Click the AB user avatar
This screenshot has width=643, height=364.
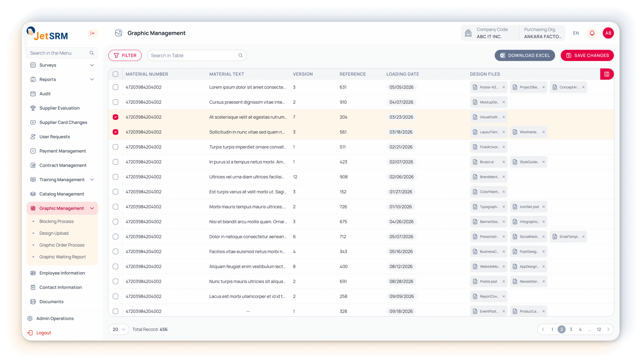pos(608,33)
